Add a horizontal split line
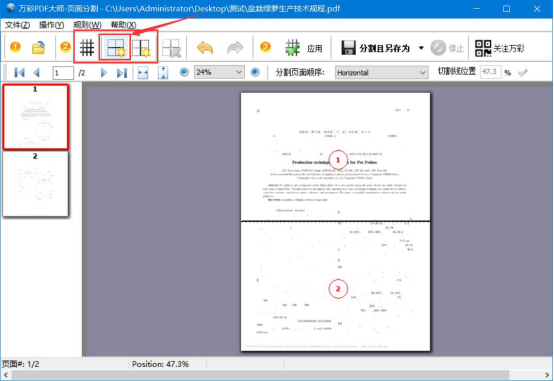The image size is (554, 381). pos(115,47)
